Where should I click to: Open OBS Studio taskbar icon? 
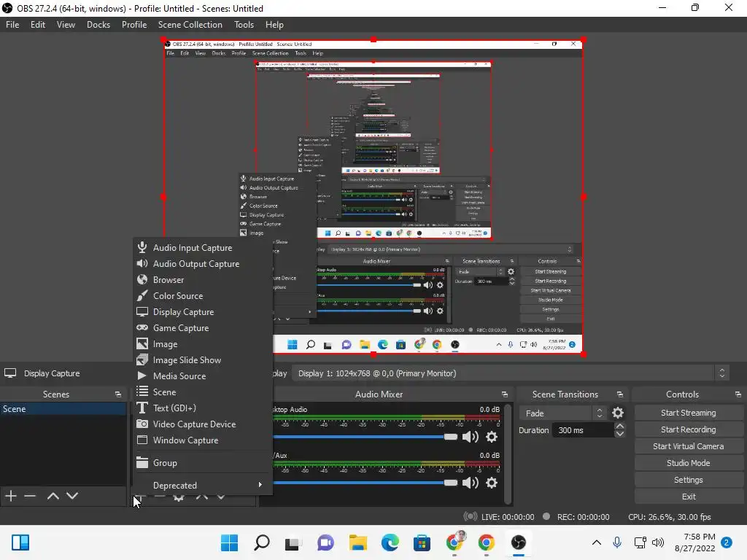[x=519, y=542]
